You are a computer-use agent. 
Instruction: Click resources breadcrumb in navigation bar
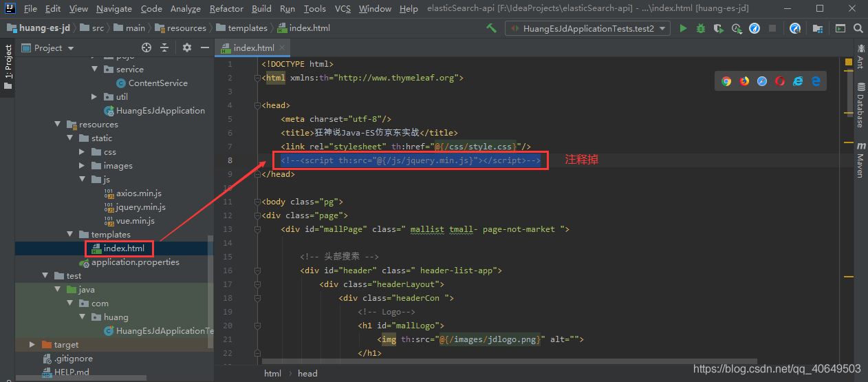181,28
